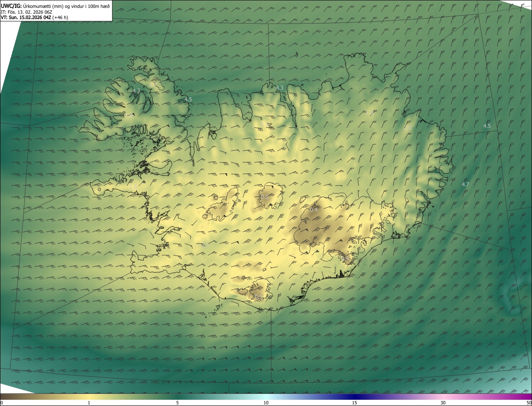Click the 4.3 value over the Westfjords
Screen dimensions: 532x406
coord(136,90)
